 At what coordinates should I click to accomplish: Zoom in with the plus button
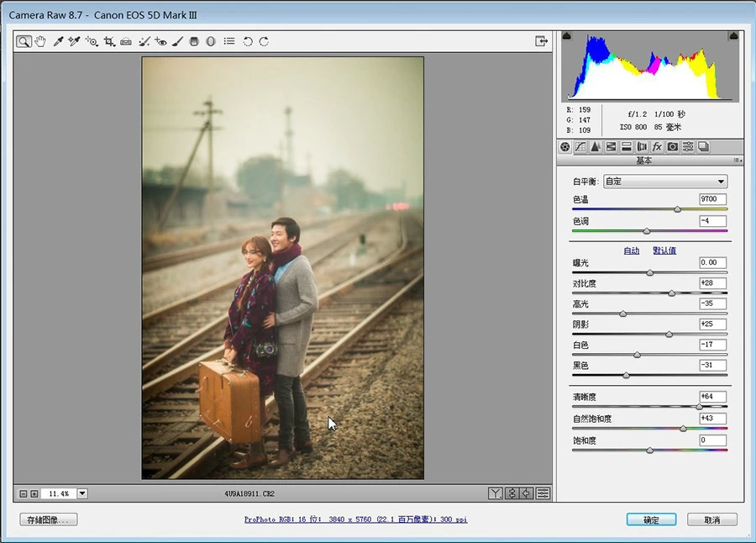tap(34, 493)
